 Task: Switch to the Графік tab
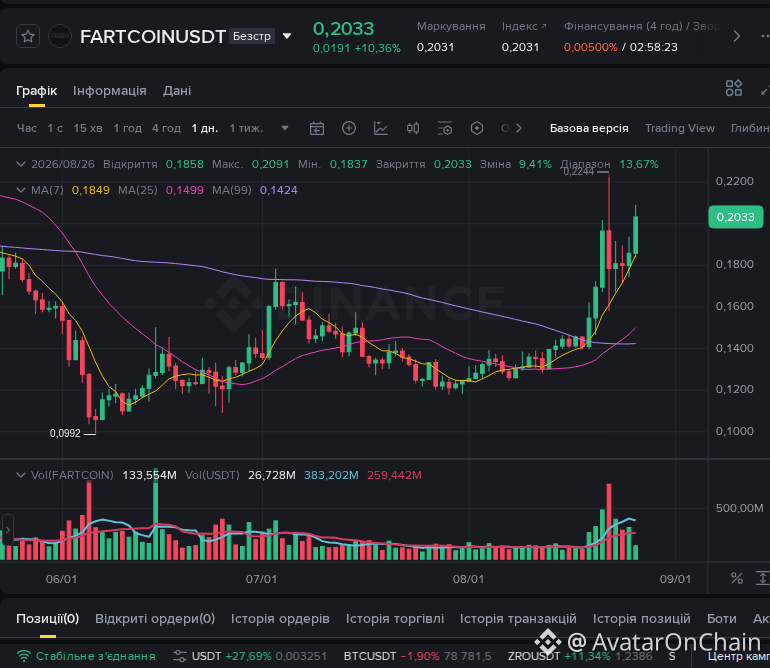pos(37,91)
